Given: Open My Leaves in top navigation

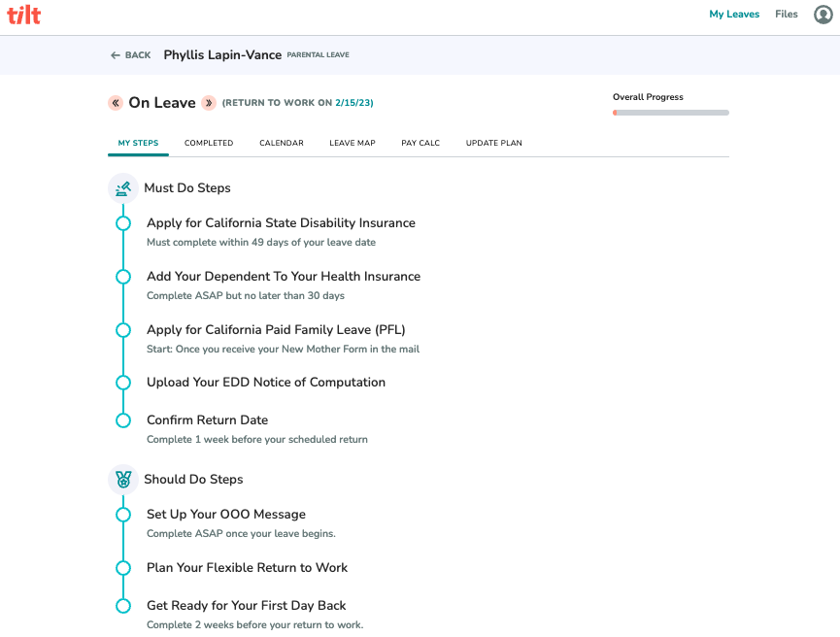Looking at the screenshot, I should click(x=734, y=15).
